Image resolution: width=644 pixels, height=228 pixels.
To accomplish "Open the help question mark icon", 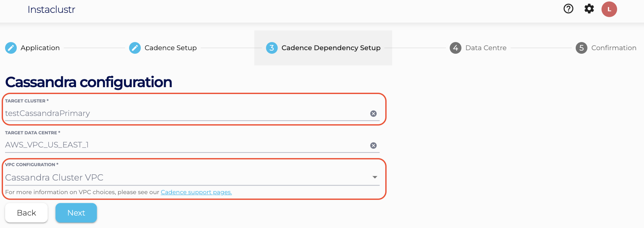I will pyautogui.click(x=568, y=9).
